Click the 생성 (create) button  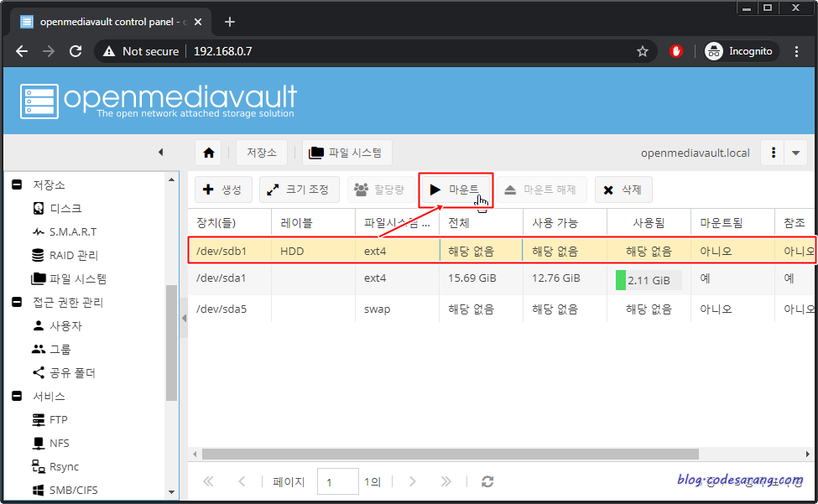click(x=223, y=190)
